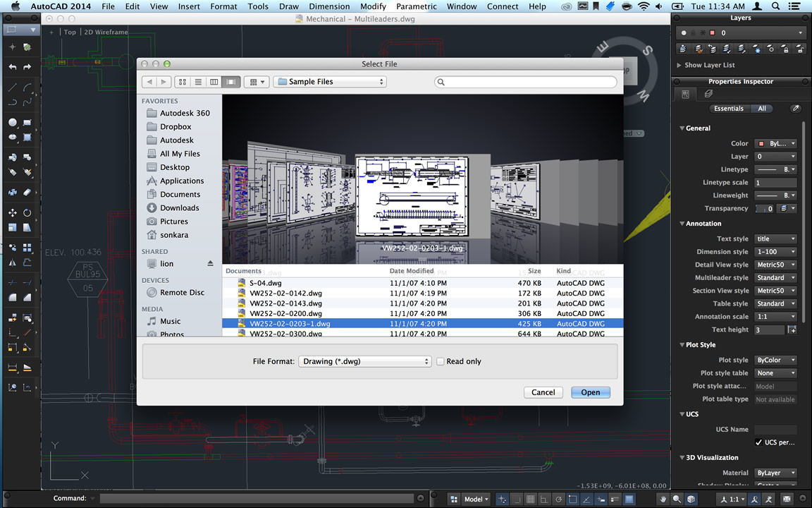Toggle object snap in status bar
Screen dimensions: 812x508
[x=572, y=500]
